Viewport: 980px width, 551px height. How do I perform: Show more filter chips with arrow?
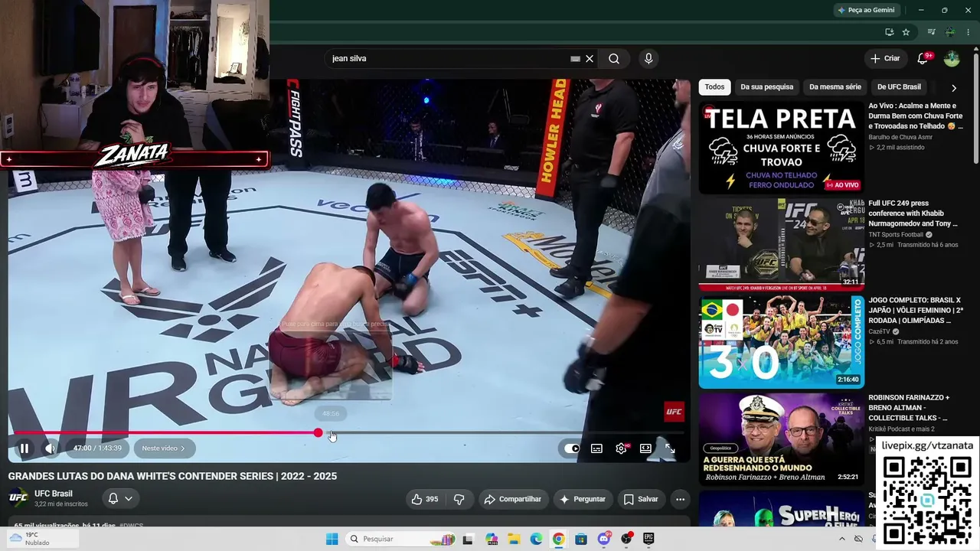(x=953, y=87)
